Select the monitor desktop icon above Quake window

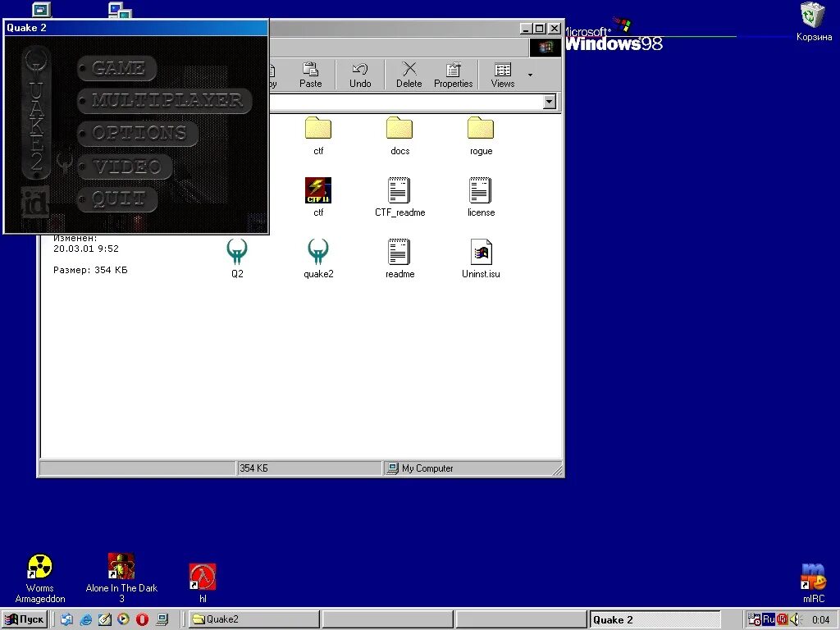tap(41, 9)
